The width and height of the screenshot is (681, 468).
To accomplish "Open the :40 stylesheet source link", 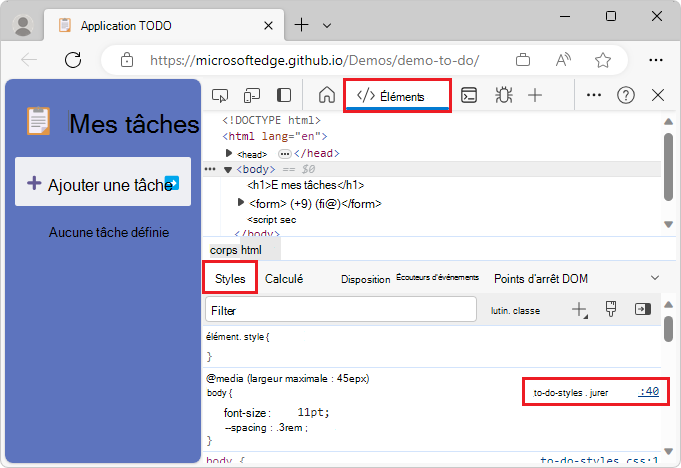I will tap(648, 392).
